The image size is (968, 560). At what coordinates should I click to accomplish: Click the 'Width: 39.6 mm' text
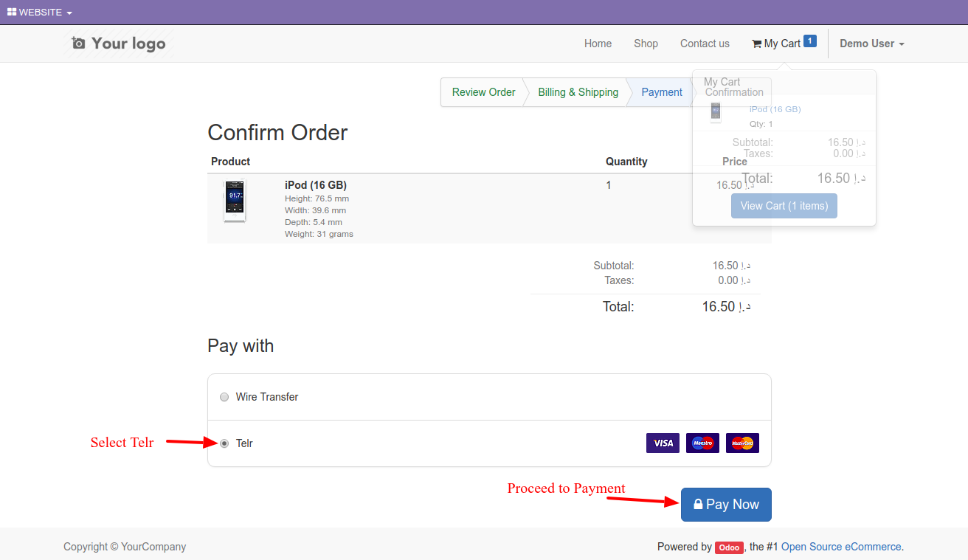[315, 210]
